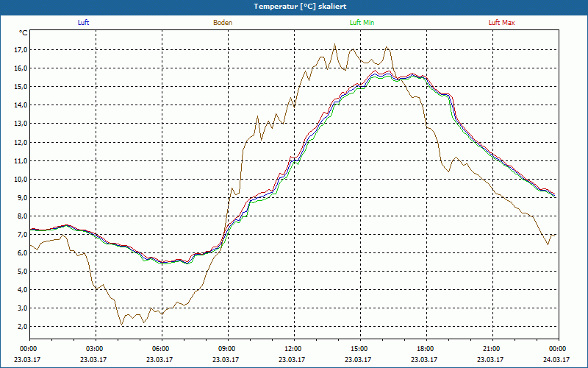The image size is (588, 368).
Task: Select the red 'Luft Max' legend label
Action: pyautogui.click(x=501, y=23)
